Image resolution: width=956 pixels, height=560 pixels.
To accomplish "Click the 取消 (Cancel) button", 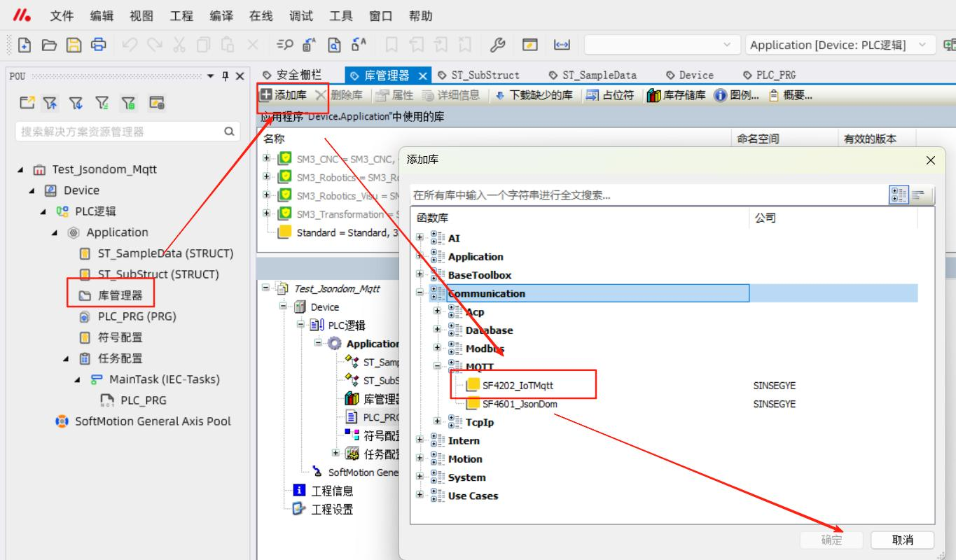I will (903, 540).
